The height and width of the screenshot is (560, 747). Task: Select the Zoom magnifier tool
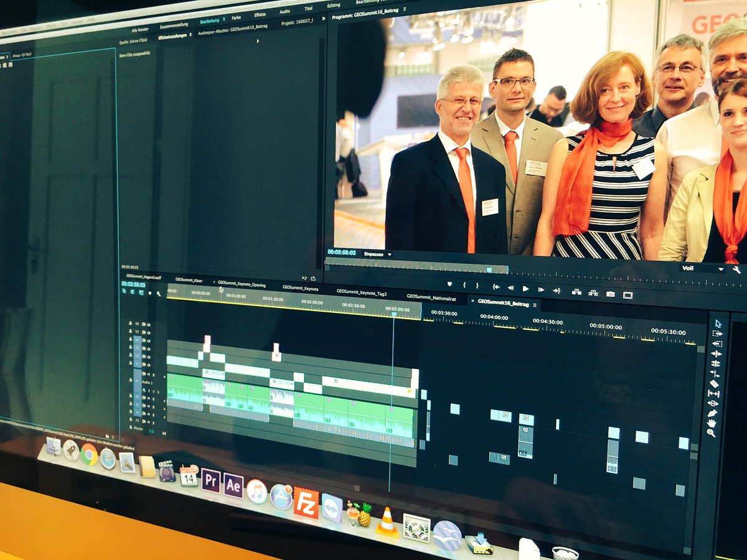[x=712, y=432]
